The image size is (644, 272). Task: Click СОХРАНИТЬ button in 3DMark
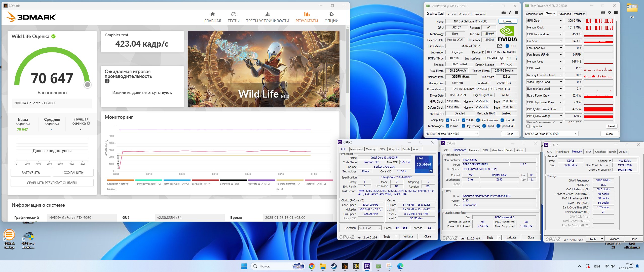click(73, 173)
